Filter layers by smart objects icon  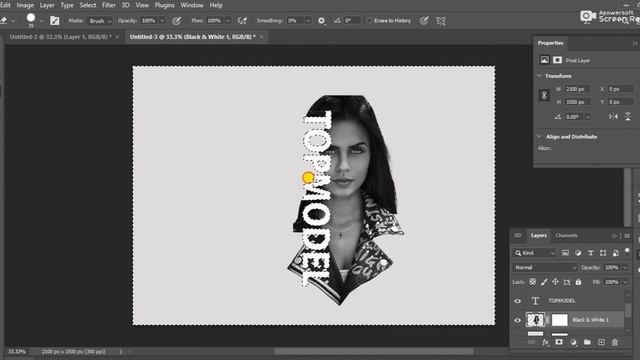click(x=616, y=253)
